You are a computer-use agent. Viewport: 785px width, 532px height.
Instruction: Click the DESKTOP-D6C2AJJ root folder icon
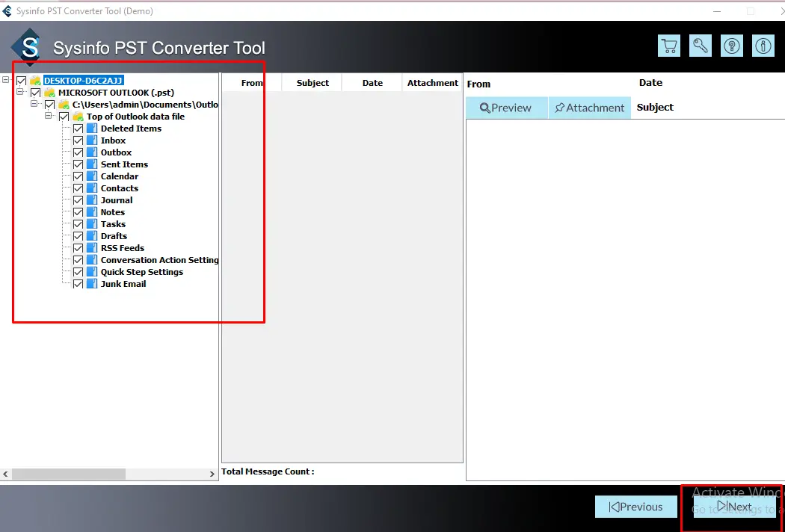36,81
